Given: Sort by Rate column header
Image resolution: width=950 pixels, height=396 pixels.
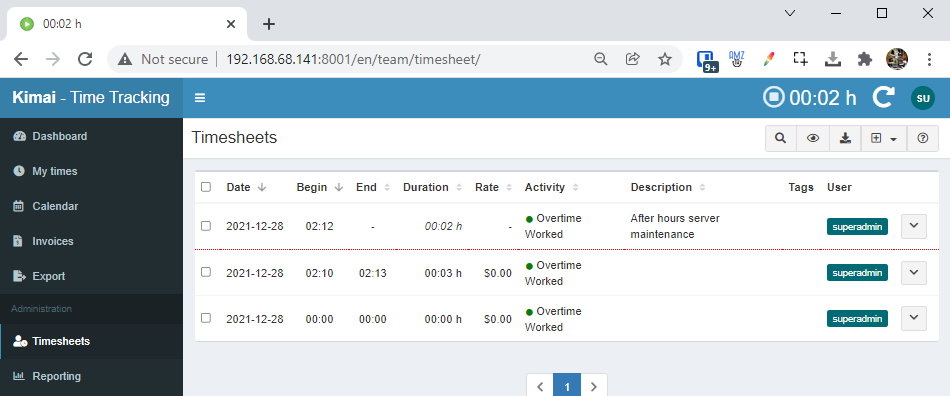Looking at the screenshot, I should pyautogui.click(x=494, y=187).
